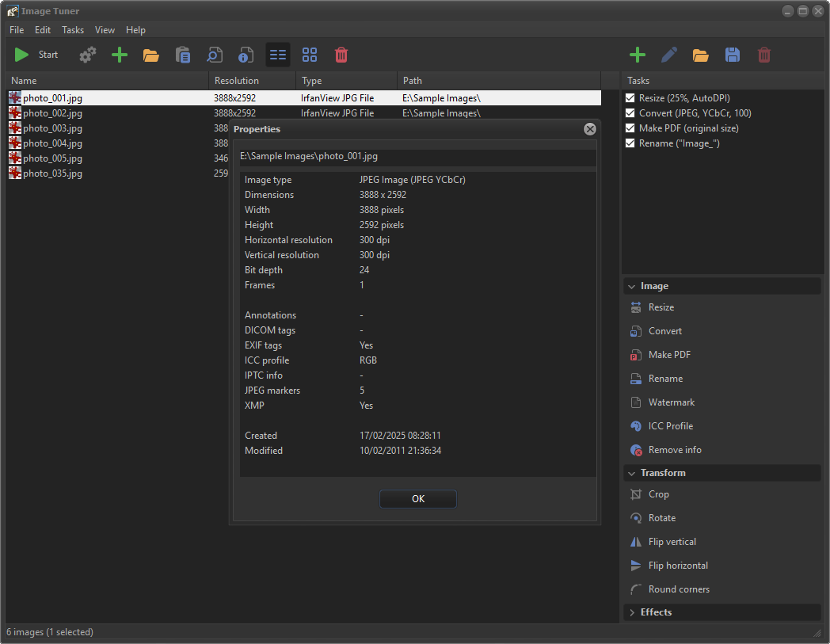Click the add images plus icon in the left toolbar
Image resolution: width=830 pixels, height=644 pixels.
[x=120, y=55]
